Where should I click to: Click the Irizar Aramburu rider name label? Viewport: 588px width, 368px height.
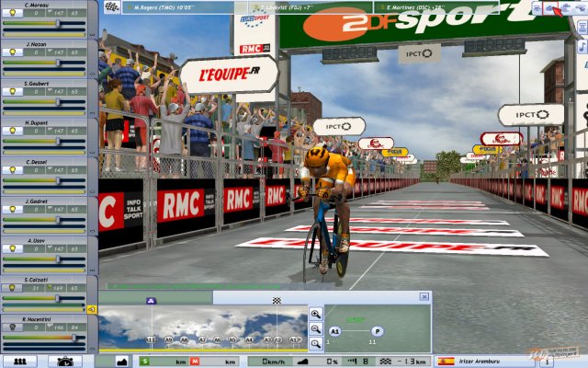[x=480, y=362]
